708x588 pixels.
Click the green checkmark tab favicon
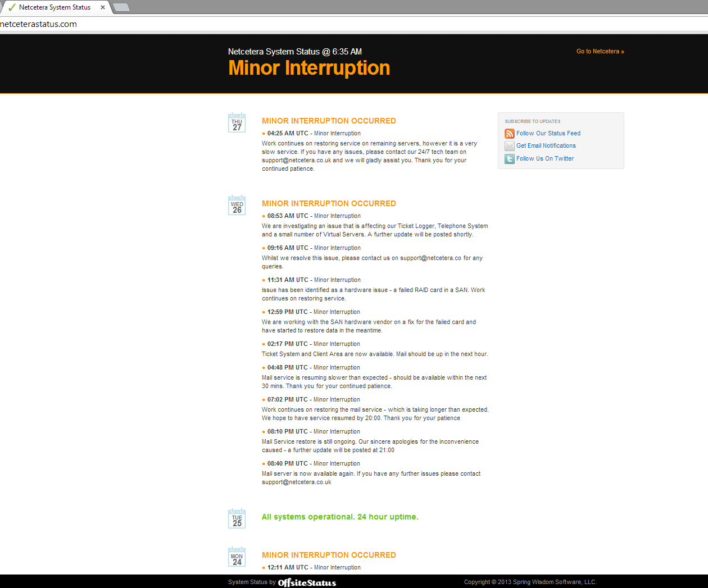click(12, 7)
